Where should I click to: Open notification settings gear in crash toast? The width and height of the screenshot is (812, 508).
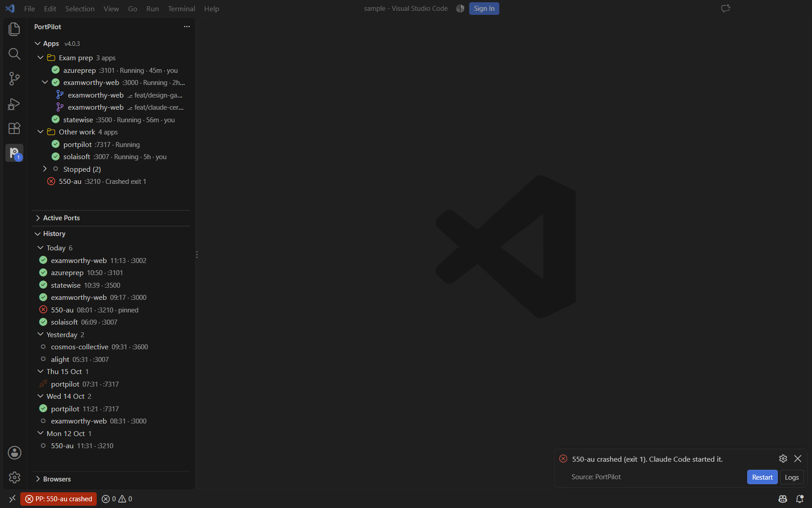click(783, 459)
